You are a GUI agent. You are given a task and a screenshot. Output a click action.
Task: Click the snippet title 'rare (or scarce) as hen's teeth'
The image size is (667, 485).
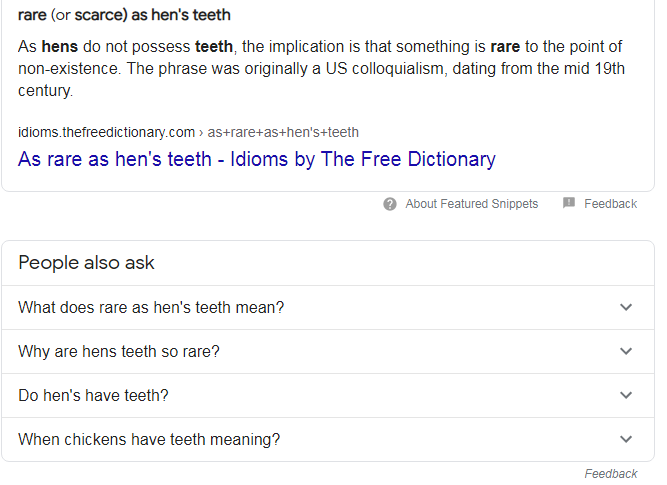124,15
